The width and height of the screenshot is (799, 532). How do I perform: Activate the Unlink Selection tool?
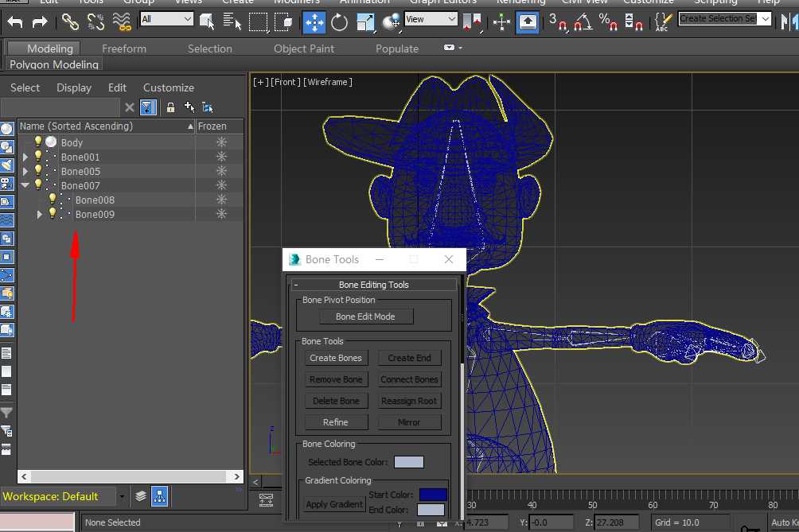[95, 22]
